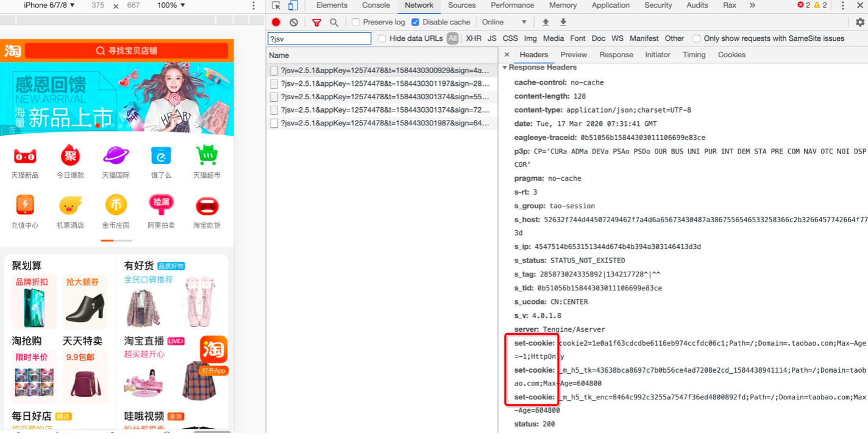Switch to the Sources tab
Image resolution: width=868 pixels, height=439 pixels.
(x=461, y=5)
